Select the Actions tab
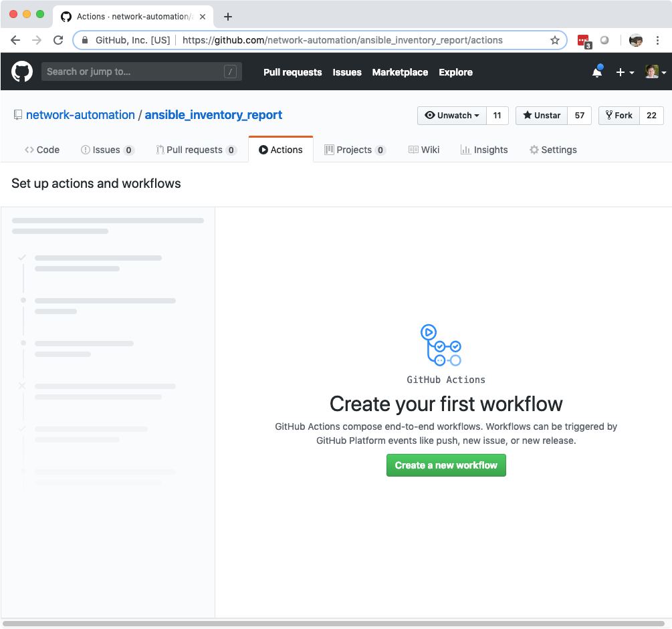 281,150
